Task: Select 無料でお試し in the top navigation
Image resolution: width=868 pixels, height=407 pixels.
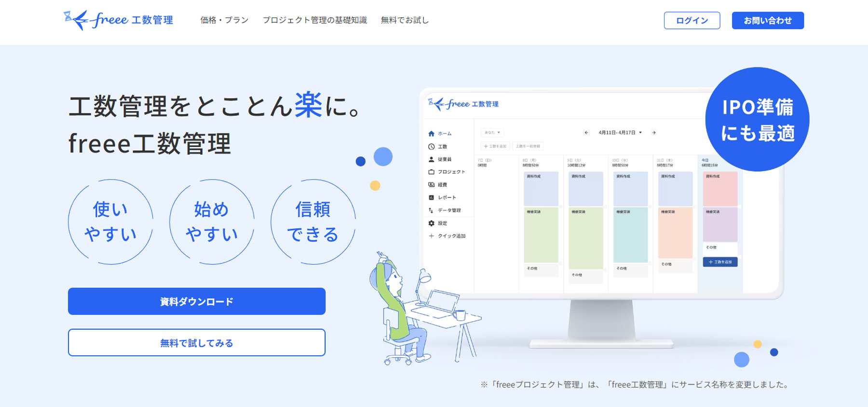Action: 405,20
